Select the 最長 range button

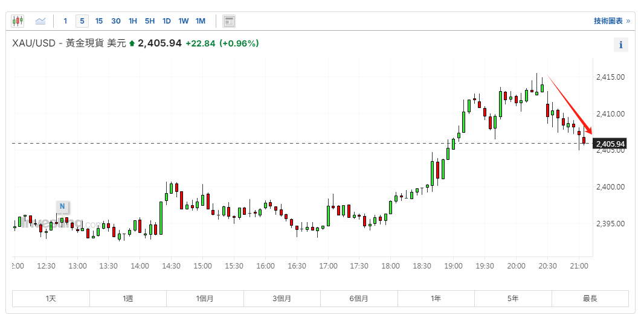(590, 299)
